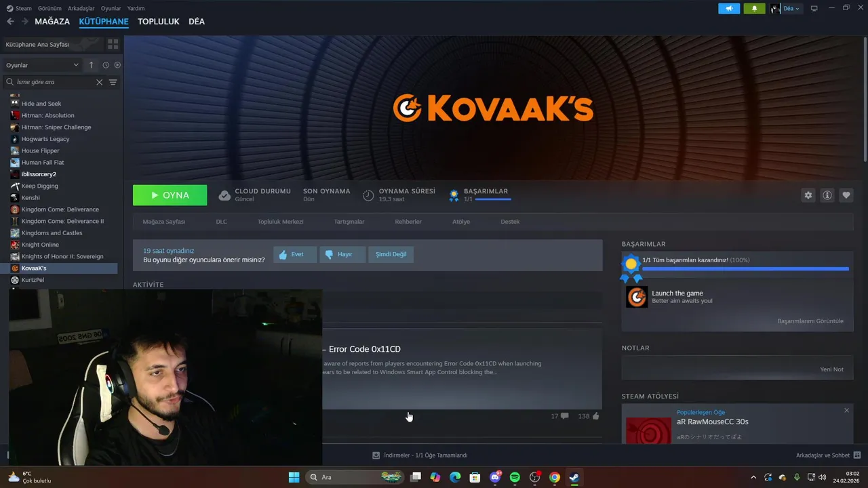Open Google Chrome from the taskbar
This screenshot has width=868, height=488.
(x=555, y=477)
